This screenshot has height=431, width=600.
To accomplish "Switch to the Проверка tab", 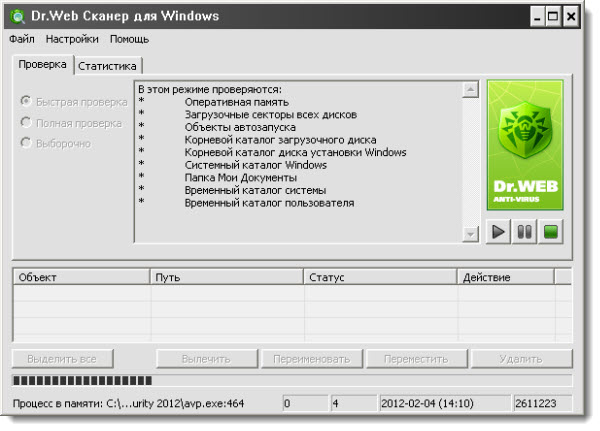I will coord(43,64).
